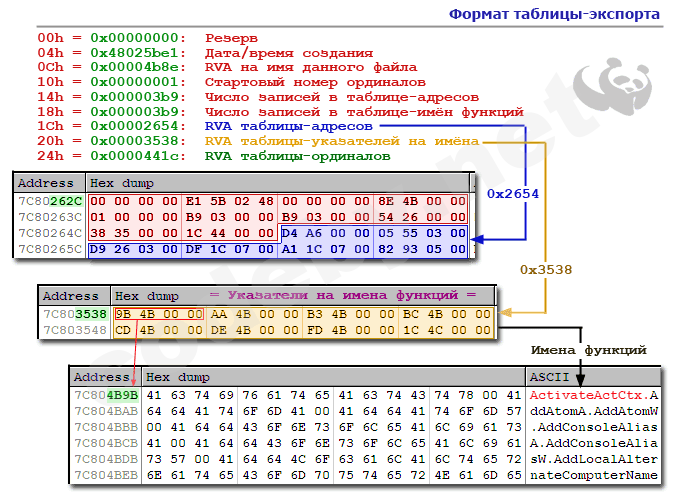678x499 pixels.
Task: Select address '7C804BDB'
Action: pyautogui.click(x=106, y=459)
